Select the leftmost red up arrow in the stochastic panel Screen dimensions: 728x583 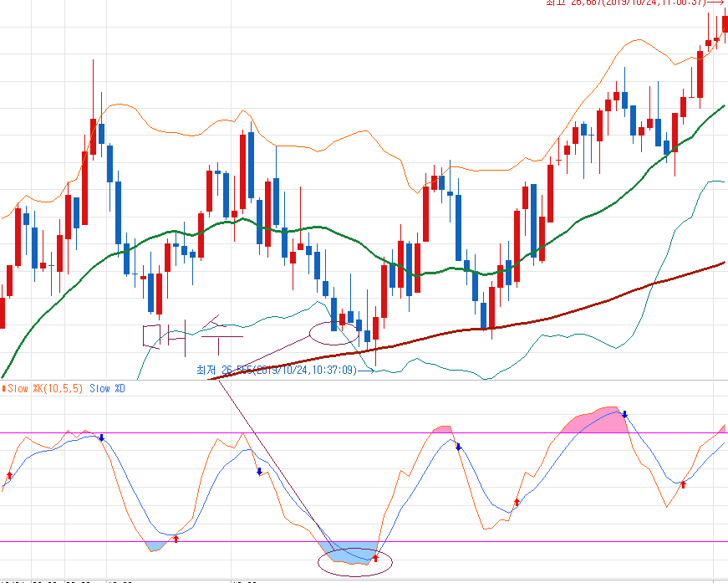tap(9, 476)
